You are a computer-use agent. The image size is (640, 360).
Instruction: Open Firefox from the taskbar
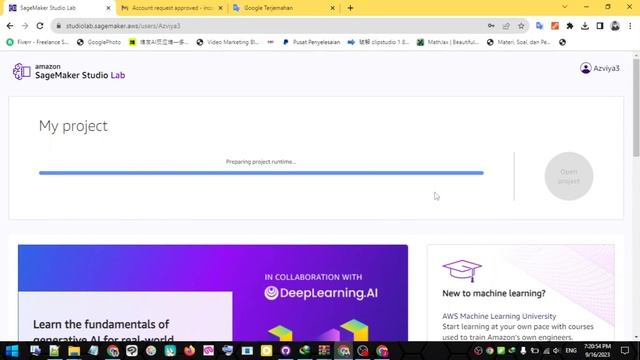[189, 351]
